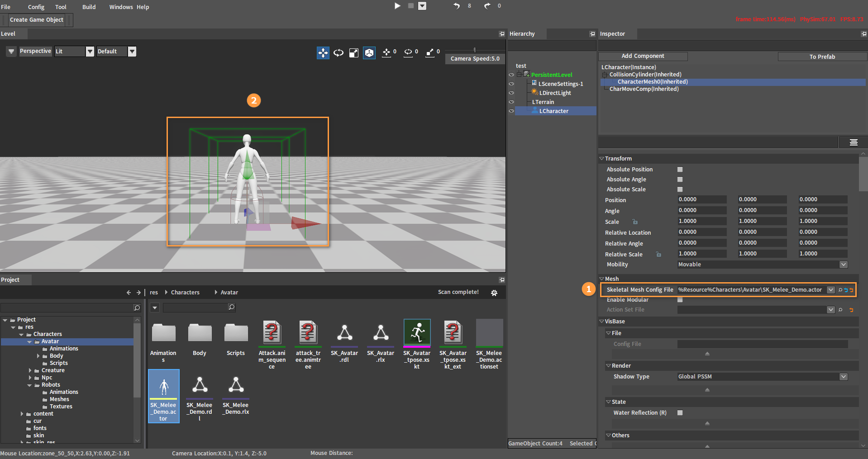The height and width of the screenshot is (459, 868).
Task: Open the Lit shading mode dropdown
Action: pos(90,52)
